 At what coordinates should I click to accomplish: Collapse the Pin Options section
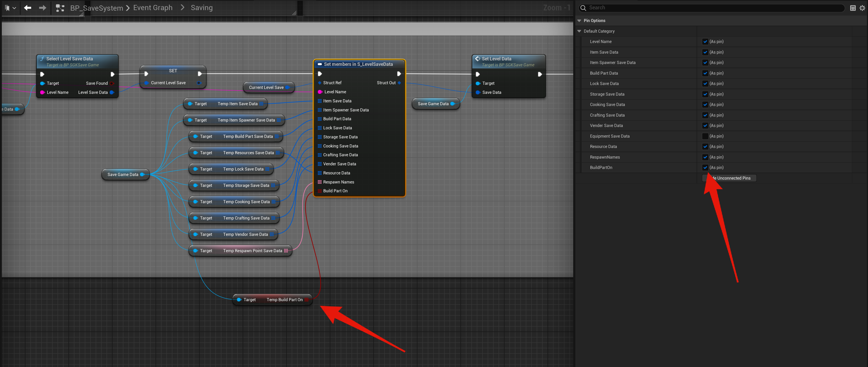[579, 20]
